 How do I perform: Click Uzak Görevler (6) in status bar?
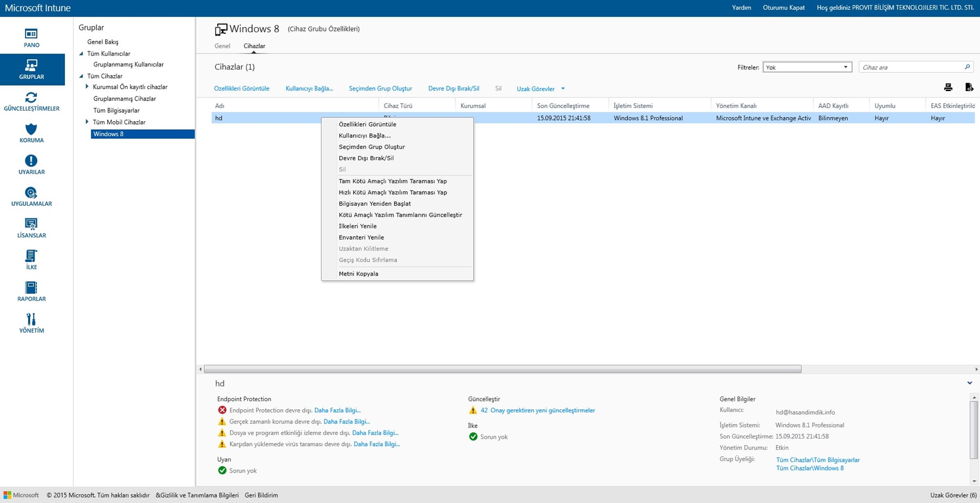(953, 495)
